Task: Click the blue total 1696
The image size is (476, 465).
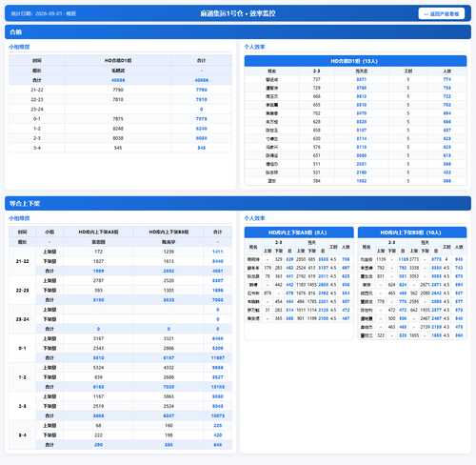Action: point(217,291)
